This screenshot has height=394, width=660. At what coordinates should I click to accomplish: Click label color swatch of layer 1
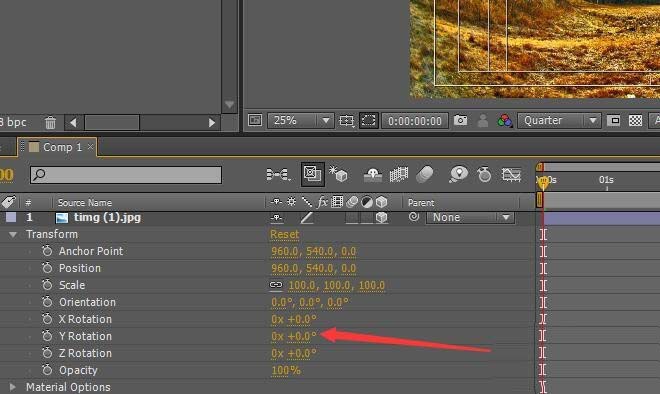[x=11, y=218]
